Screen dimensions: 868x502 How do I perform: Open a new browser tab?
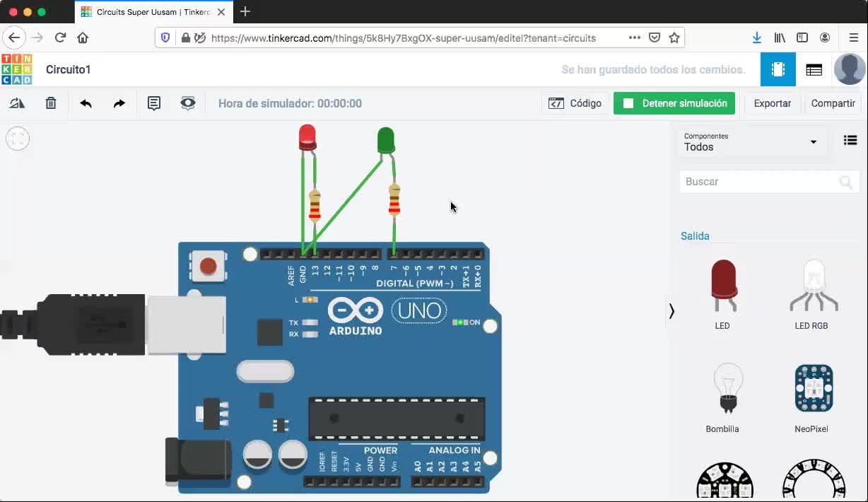245,11
